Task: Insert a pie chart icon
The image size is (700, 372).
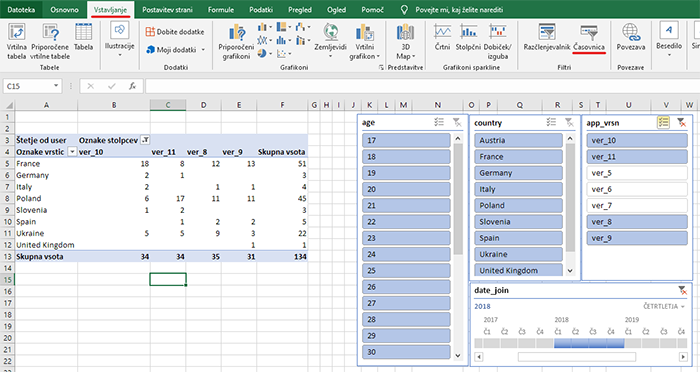Action: click(x=263, y=54)
